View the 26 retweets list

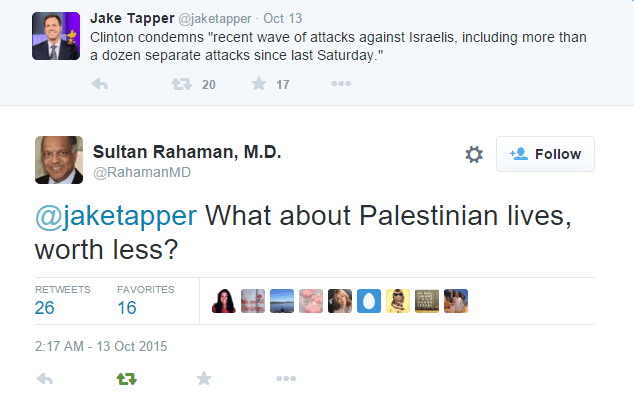45,308
